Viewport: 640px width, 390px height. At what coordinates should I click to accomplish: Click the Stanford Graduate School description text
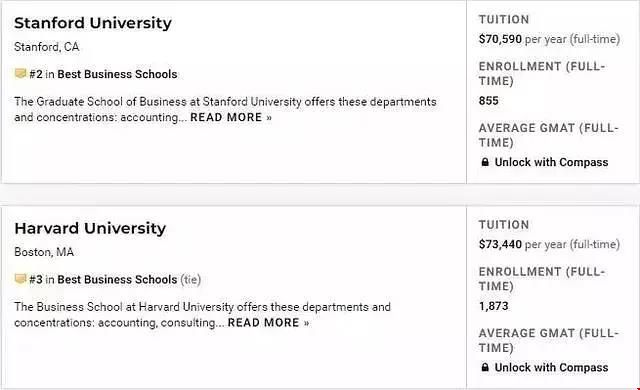pyautogui.click(x=225, y=109)
